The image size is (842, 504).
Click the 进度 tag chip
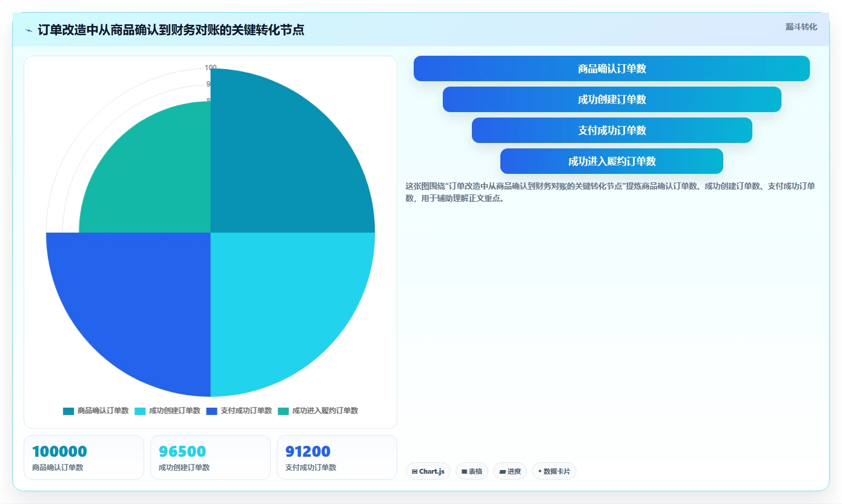(510, 471)
